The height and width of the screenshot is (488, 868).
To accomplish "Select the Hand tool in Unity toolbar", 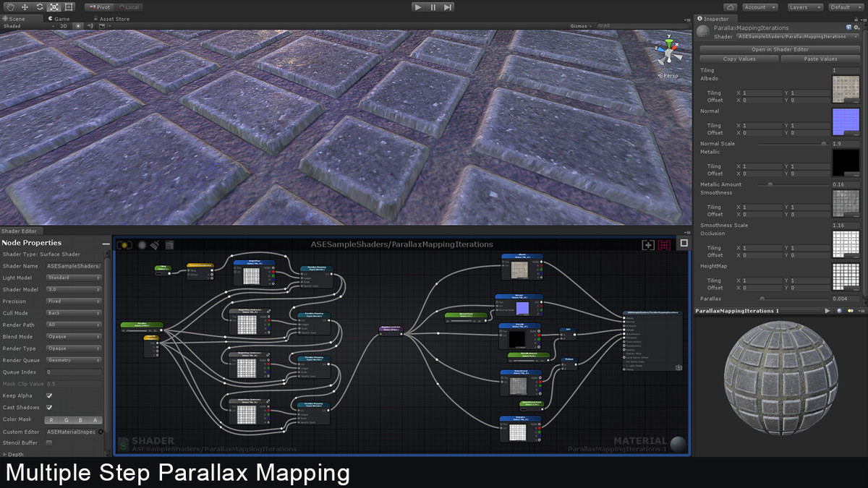I will coord(11,7).
